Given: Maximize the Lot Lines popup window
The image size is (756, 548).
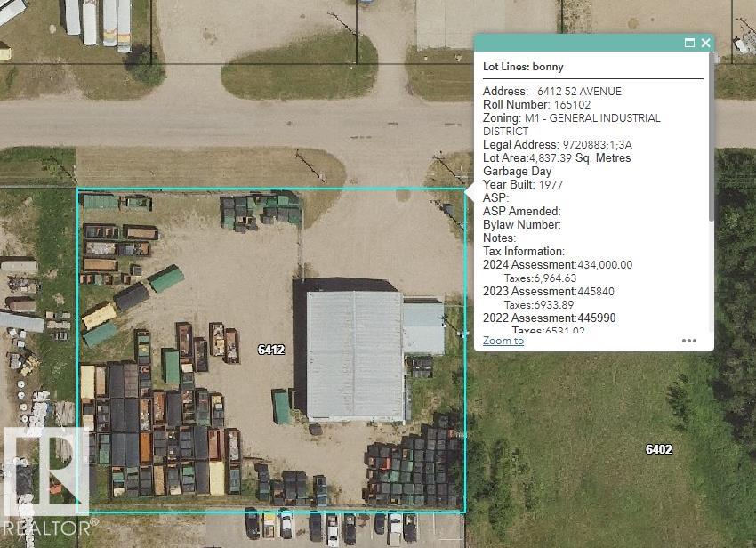Looking at the screenshot, I should [x=689, y=43].
